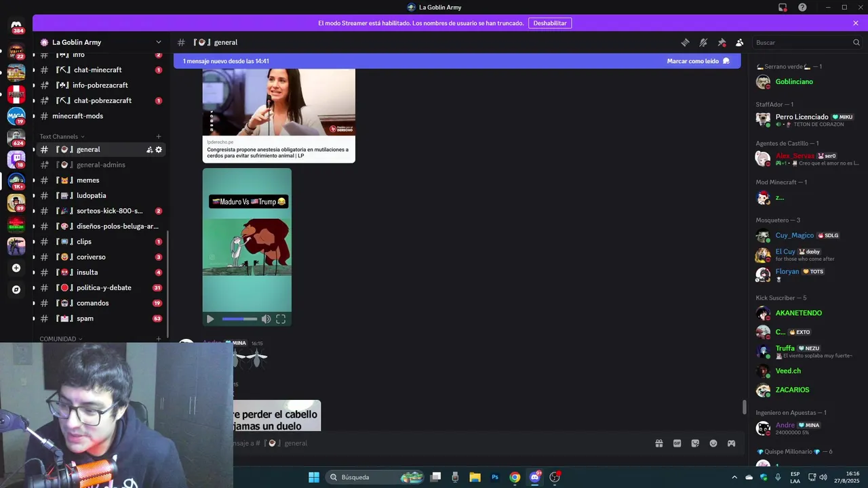This screenshot has width=868, height=488.
Task: Click the taskbar Búsqueda search box
Action: tap(375, 477)
